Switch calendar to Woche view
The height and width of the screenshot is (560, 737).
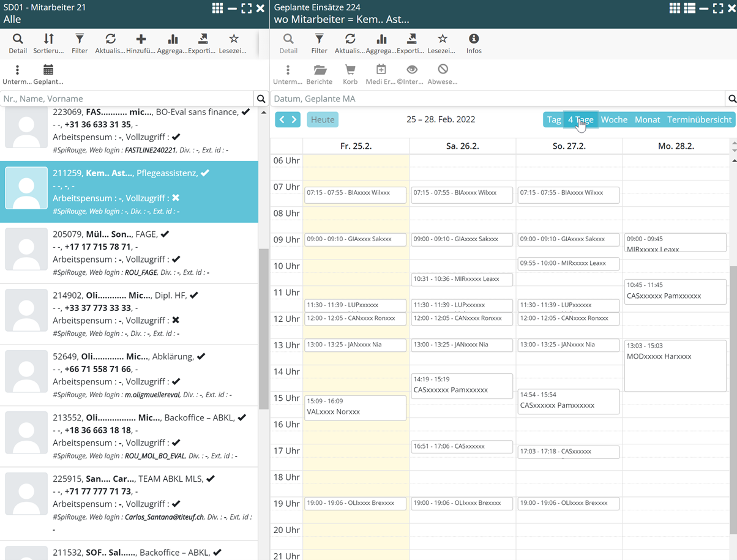click(614, 120)
